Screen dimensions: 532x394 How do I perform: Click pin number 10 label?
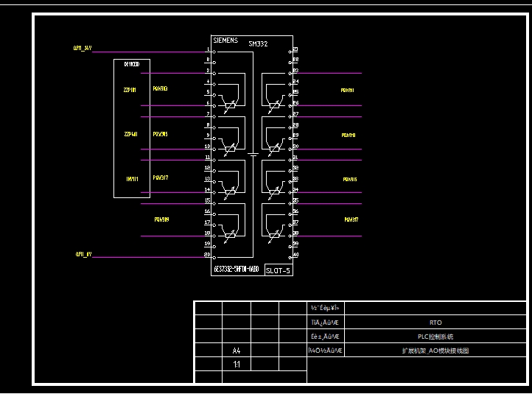(207, 147)
